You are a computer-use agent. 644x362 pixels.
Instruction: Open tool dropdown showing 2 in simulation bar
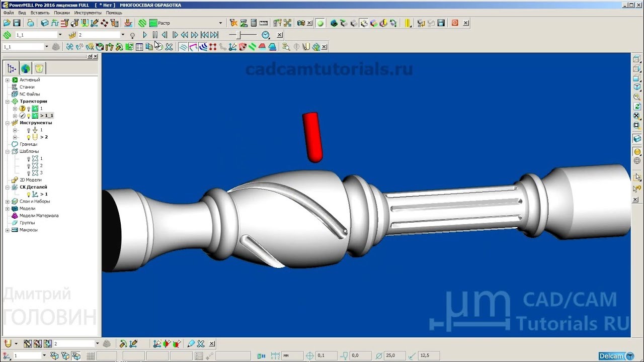click(x=123, y=35)
